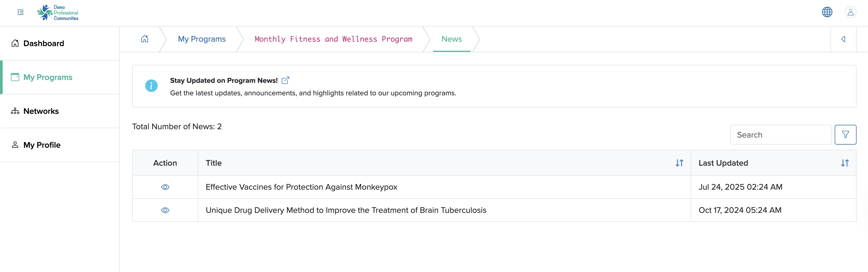The height and width of the screenshot is (272, 868).
Task: Open Monthly Fitness and Wellness Program breadcrumb
Action: coord(333,39)
